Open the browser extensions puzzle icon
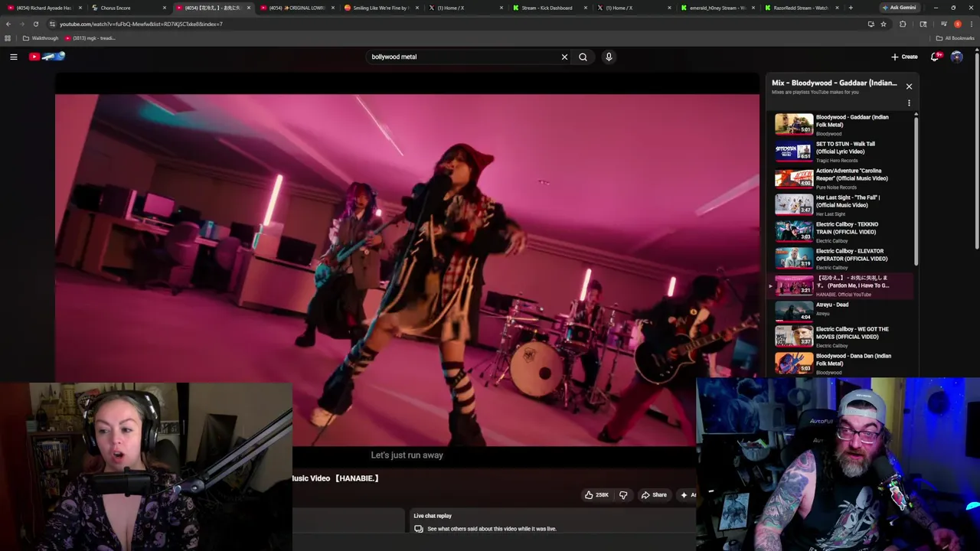The height and width of the screenshot is (551, 980). pyautogui.click(x=903, y=24)
